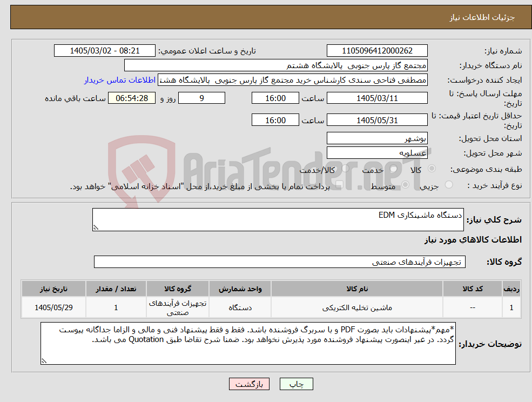The image size is (532, 402).
Task: Click the unit cell دستگاه in the table
Action: pos(240,307)
